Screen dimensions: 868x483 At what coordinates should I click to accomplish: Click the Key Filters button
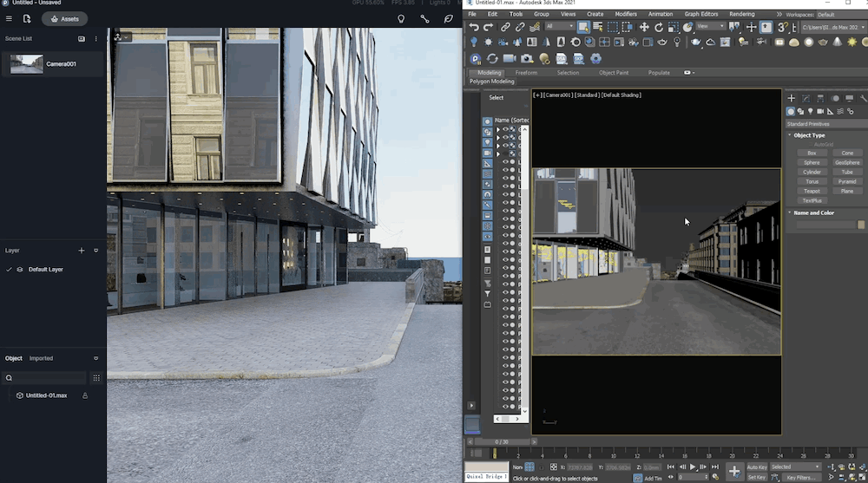(x=801, y=477)
